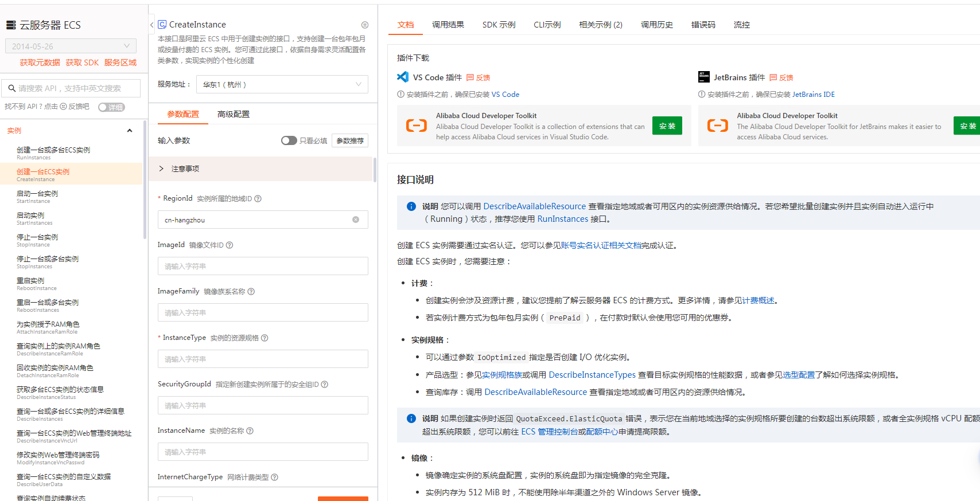This screenshot has height=501, width=980.
Task: Click the info icon in QuotaExceed note
Action: click(411, 419)
